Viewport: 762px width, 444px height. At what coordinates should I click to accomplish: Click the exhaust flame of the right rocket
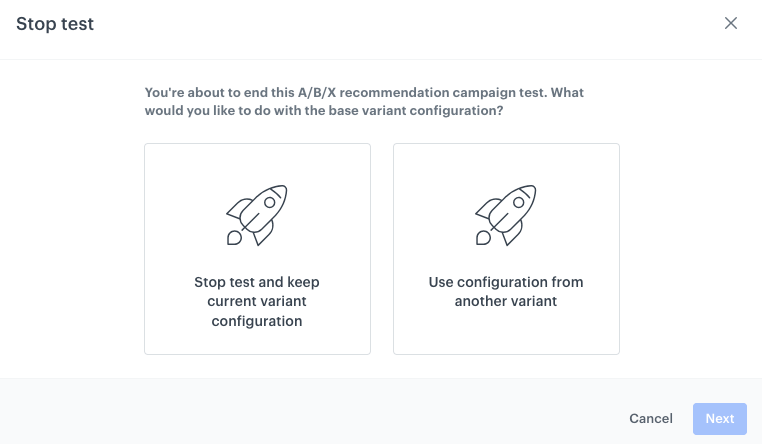coord(483,238)
